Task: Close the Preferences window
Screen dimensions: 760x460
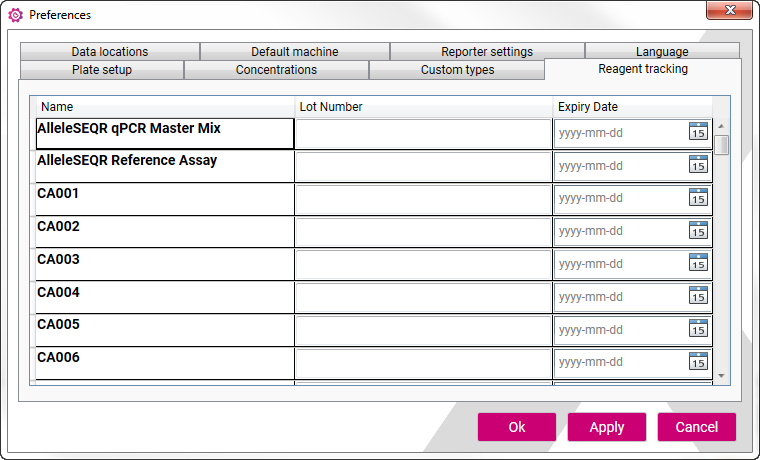Action: pos(729,10)
